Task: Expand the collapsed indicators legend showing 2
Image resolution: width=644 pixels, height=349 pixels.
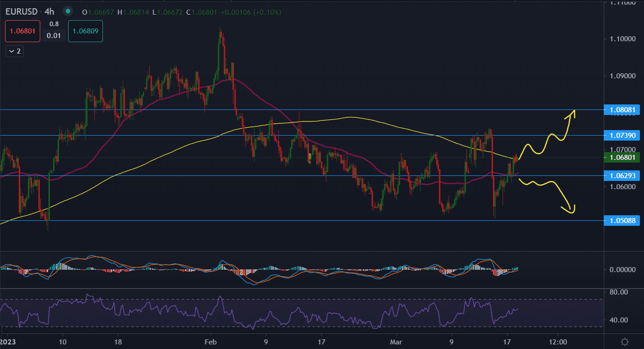Action: (15, 51)
